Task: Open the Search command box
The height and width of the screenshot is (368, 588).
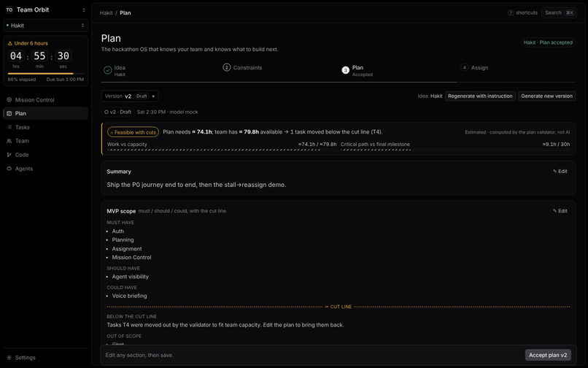Action: tap(559, 12)
